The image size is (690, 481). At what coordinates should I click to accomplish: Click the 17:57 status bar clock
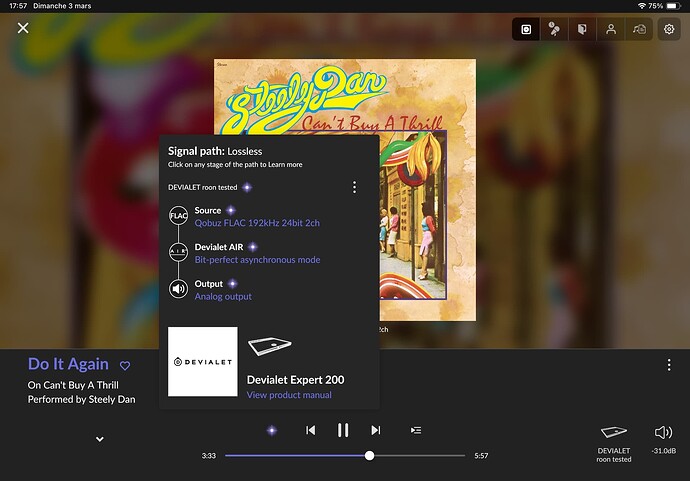pos(18,6)
